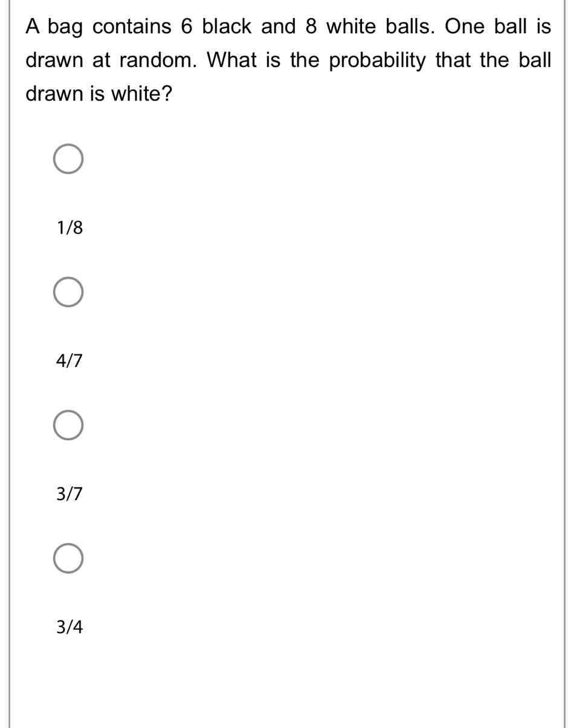Image resolution: width=568 pixels, height=728 pixels.
Task: Click the 3/4 answer label
Action: click(69, 627)
